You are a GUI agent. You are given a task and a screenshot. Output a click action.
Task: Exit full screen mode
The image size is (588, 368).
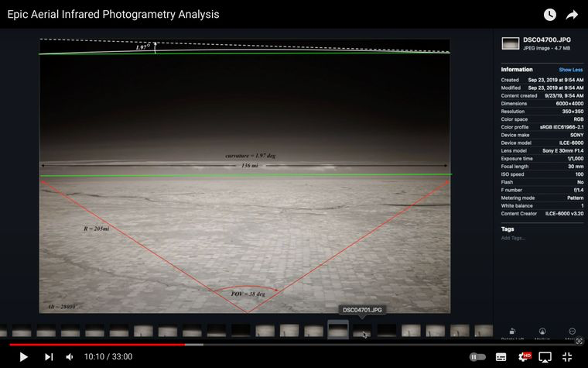click(567, 356)
